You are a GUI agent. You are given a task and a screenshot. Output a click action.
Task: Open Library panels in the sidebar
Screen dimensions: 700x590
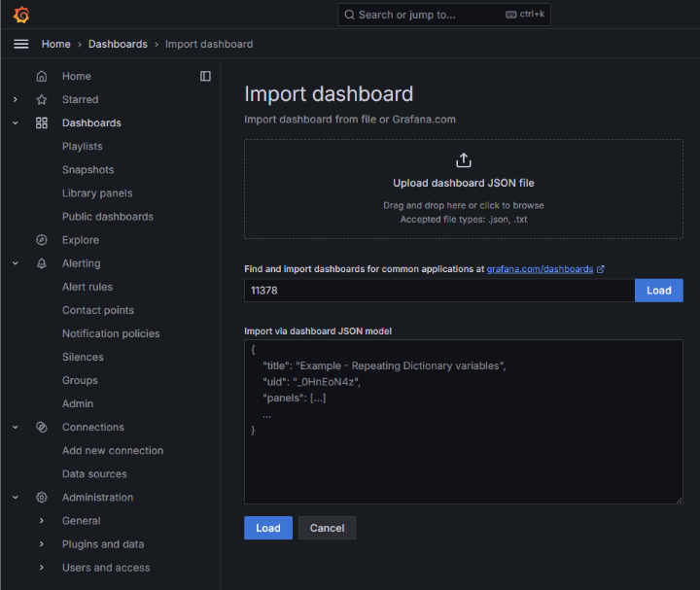pyautogui.click(x=97, y=193)
